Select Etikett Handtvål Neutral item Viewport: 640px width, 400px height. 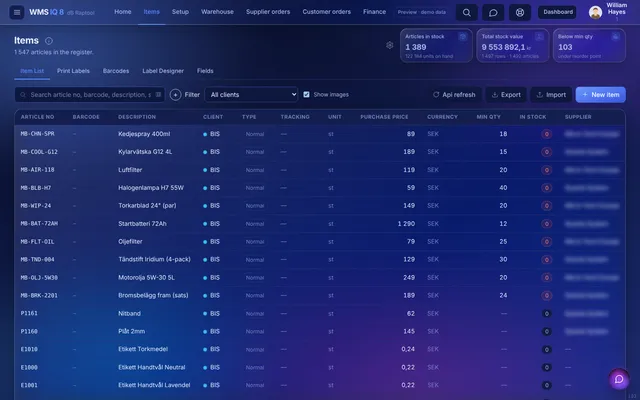[x=151, y=367]
